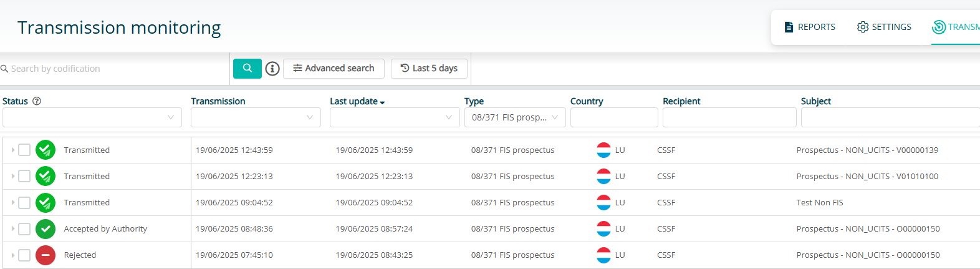Select the Accepted by Authority row checkbox

click(24, 229)
